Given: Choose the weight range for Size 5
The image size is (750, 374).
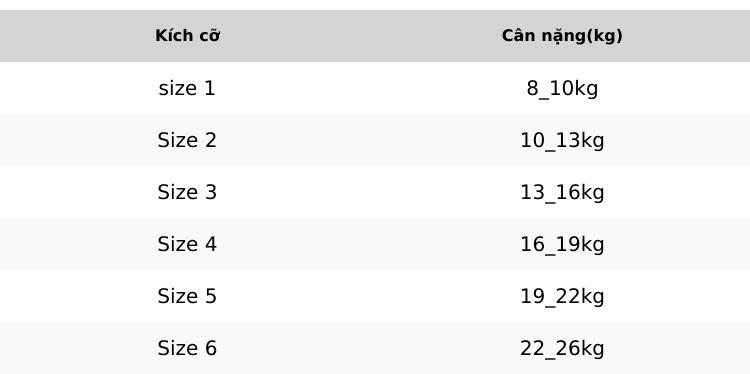Looking at the screenshot, I should coord(562,297).
